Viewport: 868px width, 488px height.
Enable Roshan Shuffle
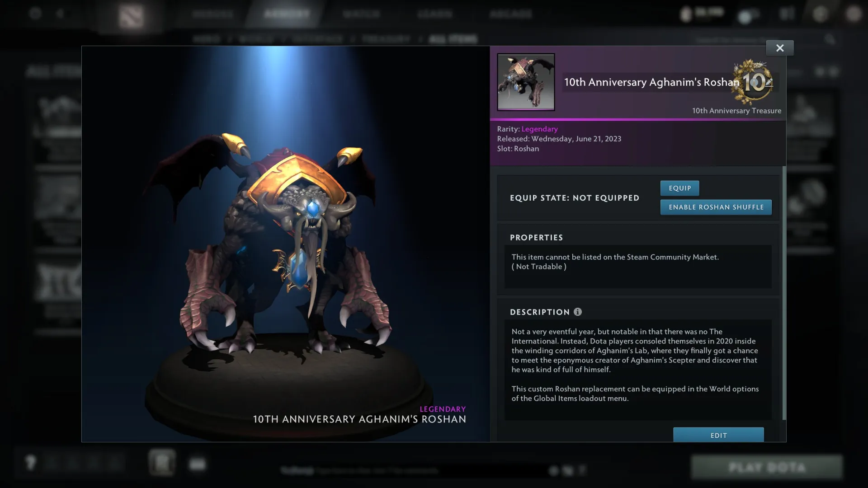(x=716, y=207)
